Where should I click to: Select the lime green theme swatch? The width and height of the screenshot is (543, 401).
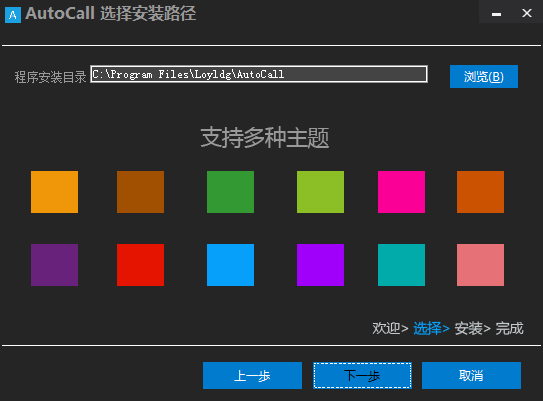click(x=320, y=192)
